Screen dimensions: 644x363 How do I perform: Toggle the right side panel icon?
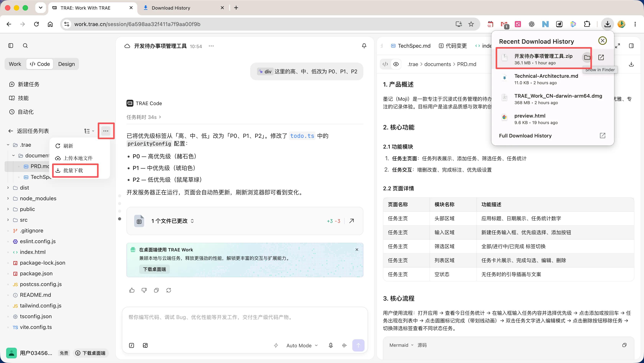631,46
